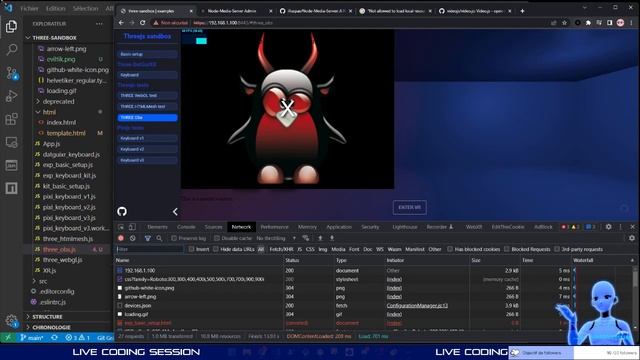Image resolution: width=640 pixels, height=360 pixels.
Task: Enable the Preserve log checkbox
Action: click(x=174, y=238)
